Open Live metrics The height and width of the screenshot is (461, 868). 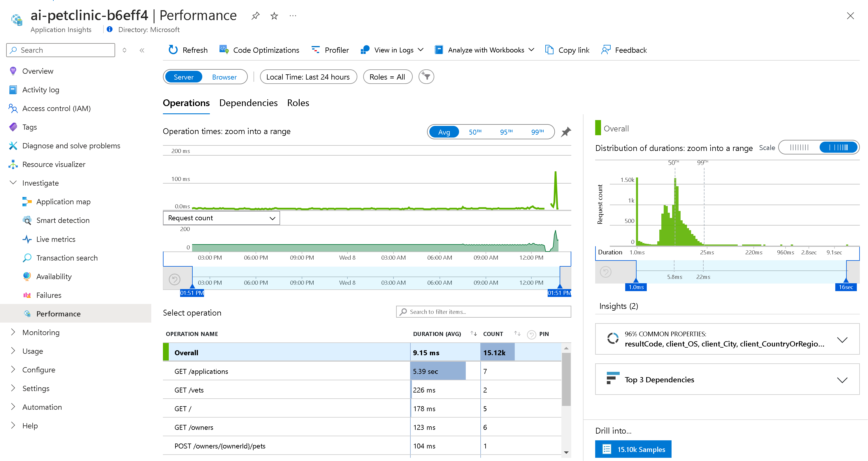[x=56, y=239]
